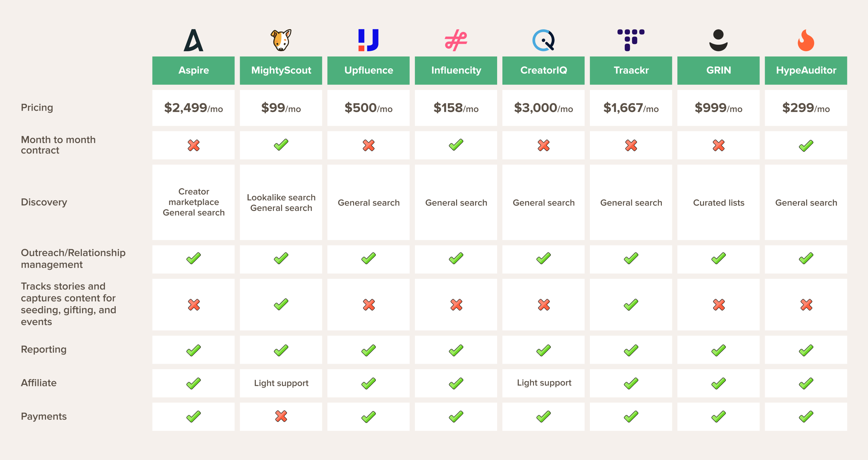Click the Upfluence blue U logo
The image size is (868, 460).
click(x=368, y=40)
